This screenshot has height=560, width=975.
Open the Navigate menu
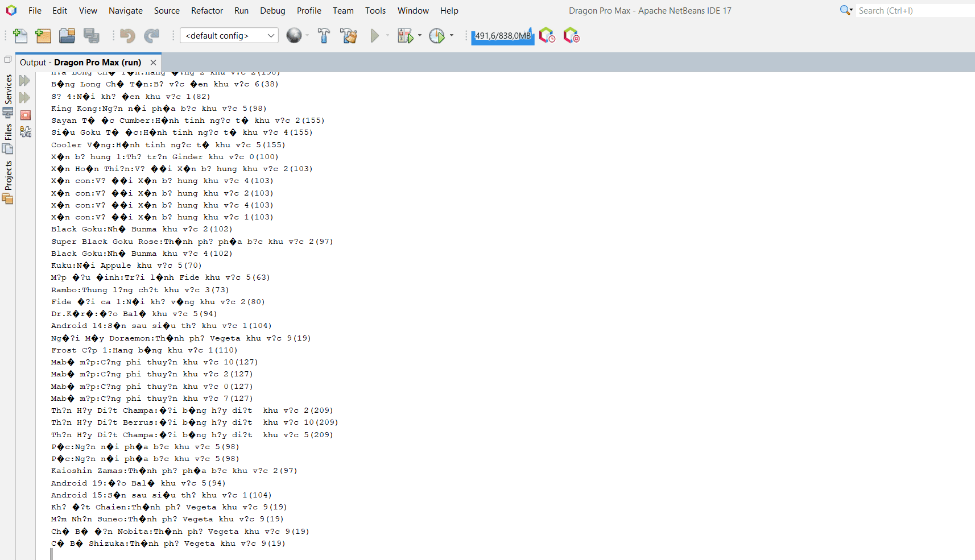tap(126, 10)
